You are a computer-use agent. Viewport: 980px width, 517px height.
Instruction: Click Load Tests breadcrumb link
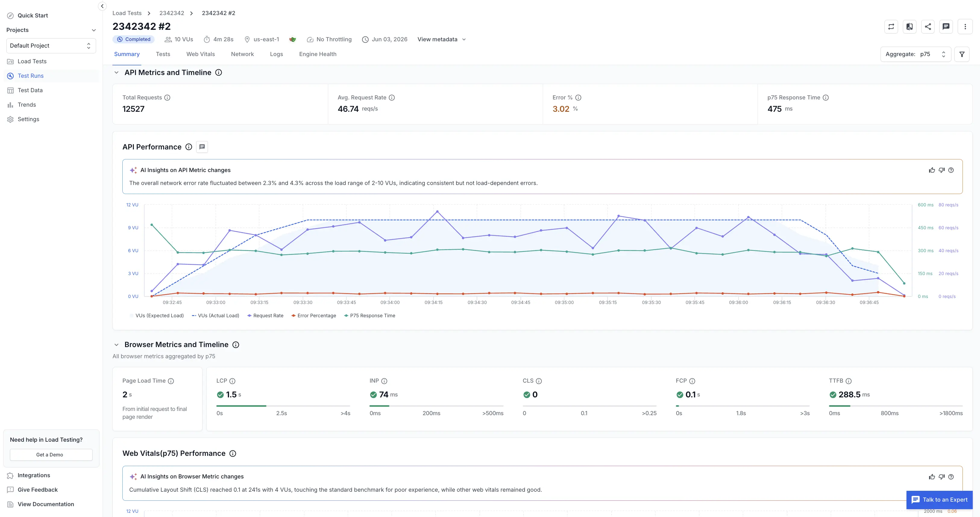click(127, 13)
